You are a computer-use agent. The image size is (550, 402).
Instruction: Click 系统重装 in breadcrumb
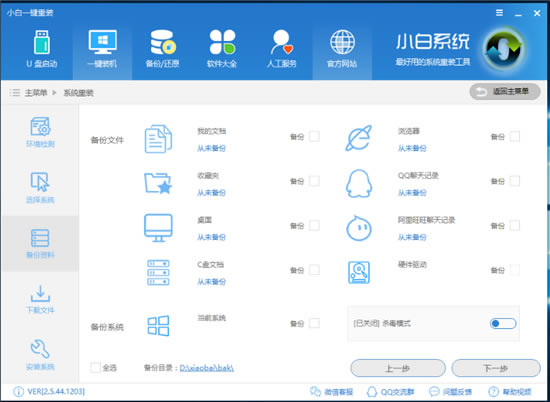pyautogui.click(x=79, y=93)
